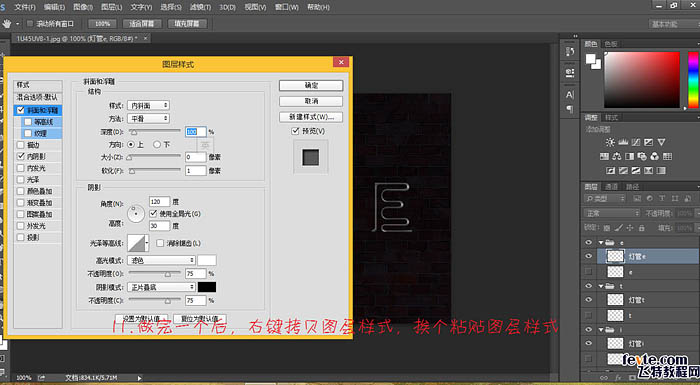Add a Color Lookup adjustment
This screenshot has height=385, width=700.
[x=667, y=156]
